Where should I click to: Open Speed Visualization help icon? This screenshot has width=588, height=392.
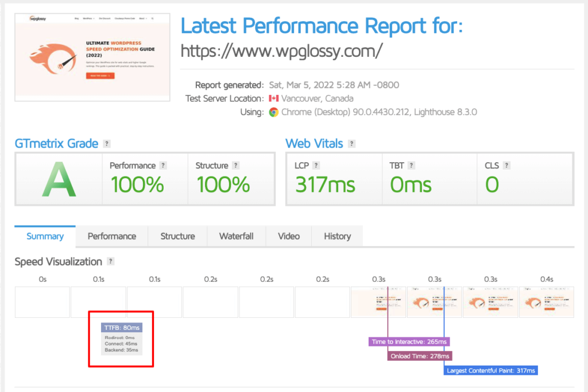110,262
